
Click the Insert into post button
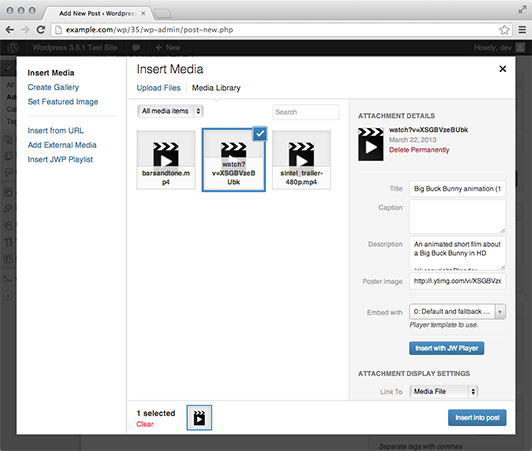point(477,417)
